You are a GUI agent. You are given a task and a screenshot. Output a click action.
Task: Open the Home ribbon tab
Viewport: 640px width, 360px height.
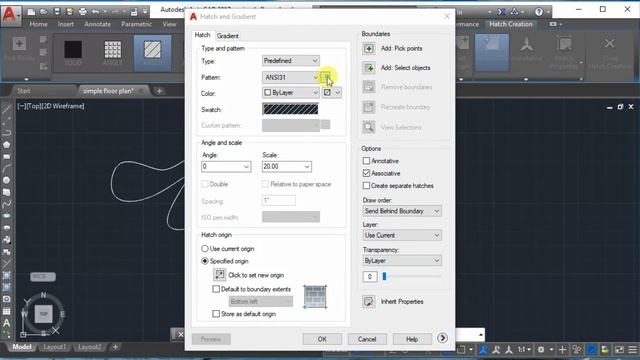coord(38,24)
